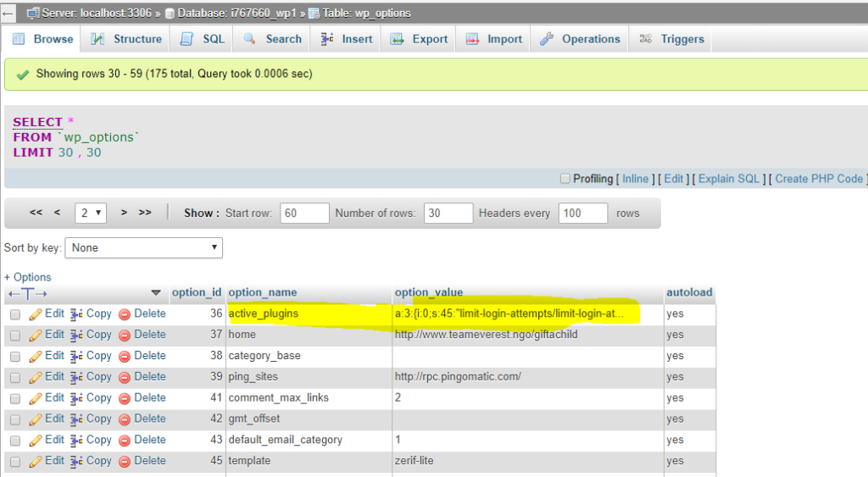Open the page number dropdown

pyautogui.click(x=91, y=213)
